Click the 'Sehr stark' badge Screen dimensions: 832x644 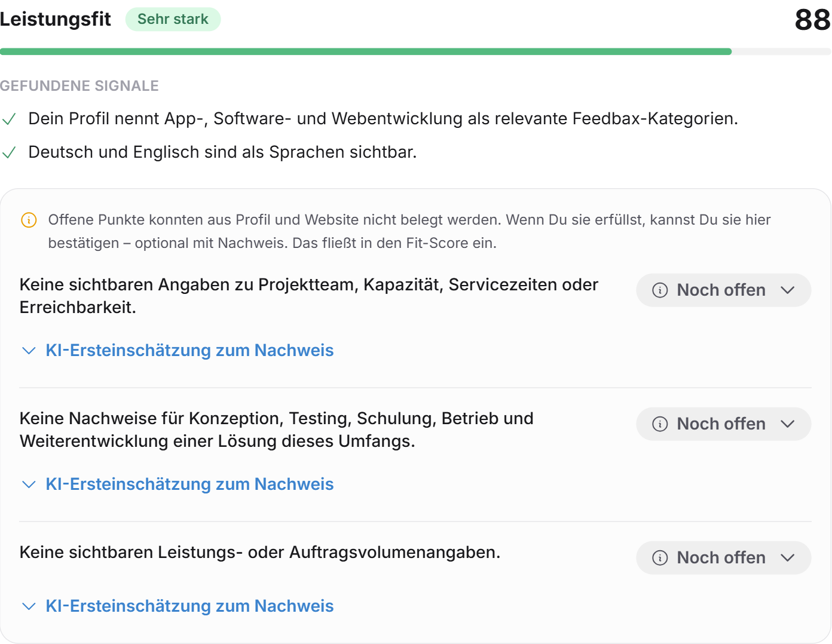tap(173, 19)
